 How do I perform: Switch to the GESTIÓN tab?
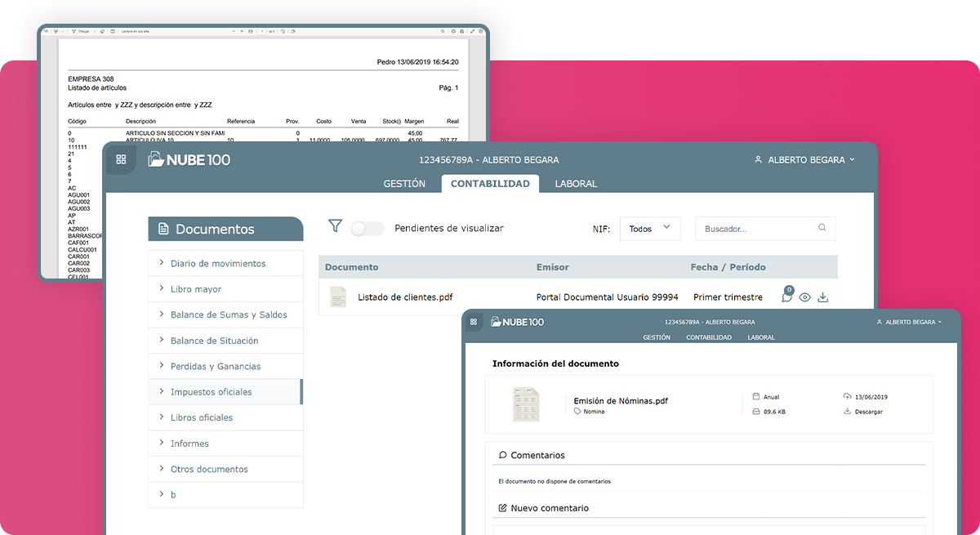pos(404,184)
